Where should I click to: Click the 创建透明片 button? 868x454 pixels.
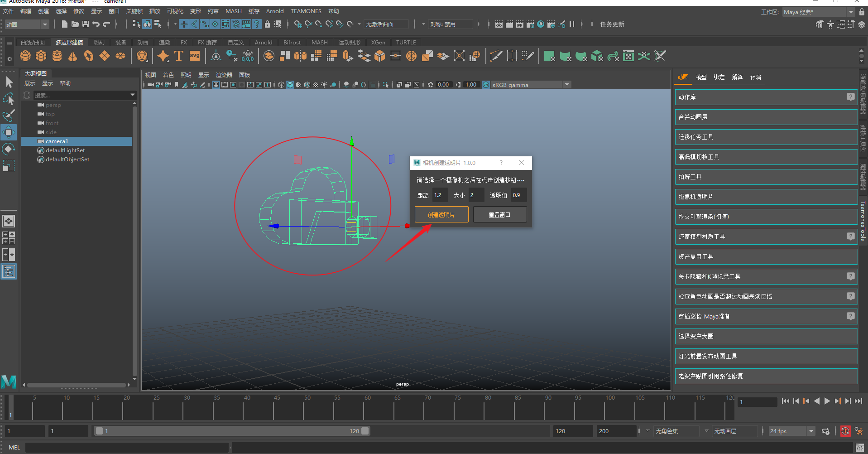click(x=441, y=214)
